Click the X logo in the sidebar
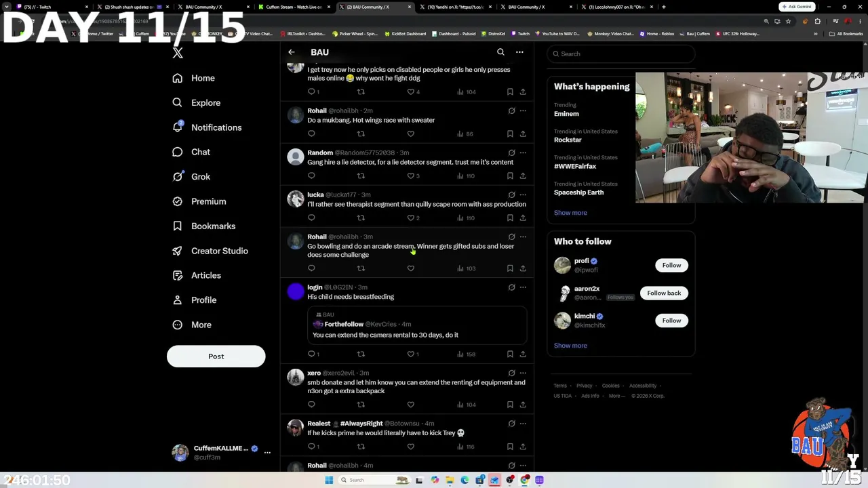 (x=178, y=53)
